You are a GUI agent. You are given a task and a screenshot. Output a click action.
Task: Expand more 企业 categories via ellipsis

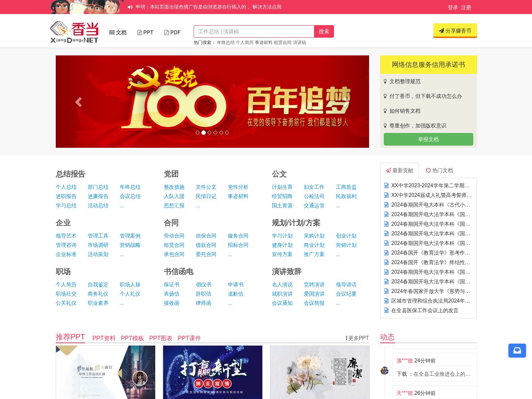pos(122,254)
